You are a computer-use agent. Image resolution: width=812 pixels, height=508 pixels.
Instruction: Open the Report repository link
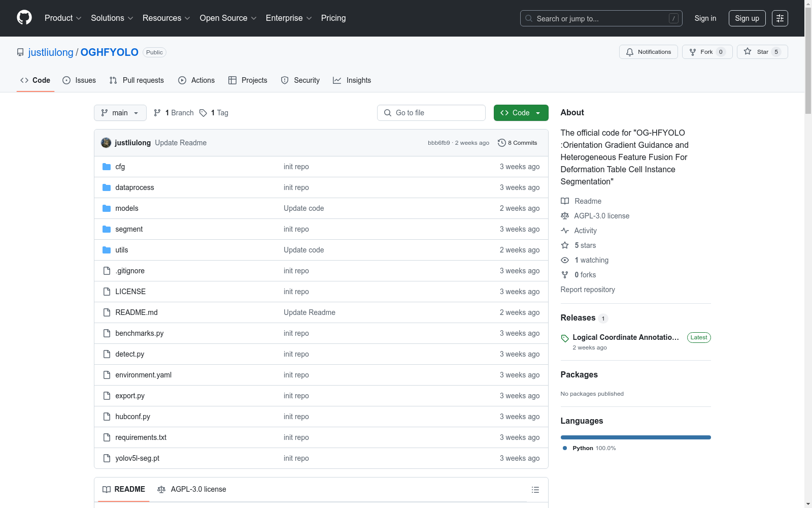click(x=588, y=290)
